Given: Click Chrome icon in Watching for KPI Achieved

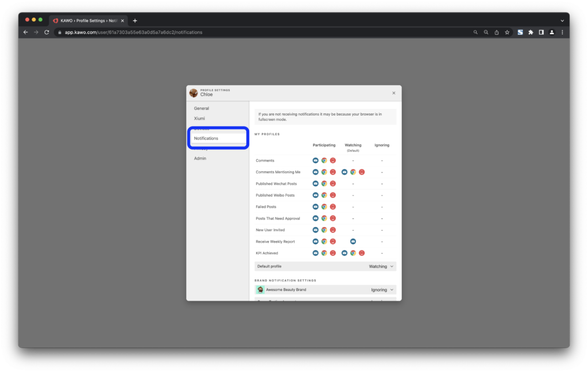Looking at the screenshot, I should [x=353, y=253].
